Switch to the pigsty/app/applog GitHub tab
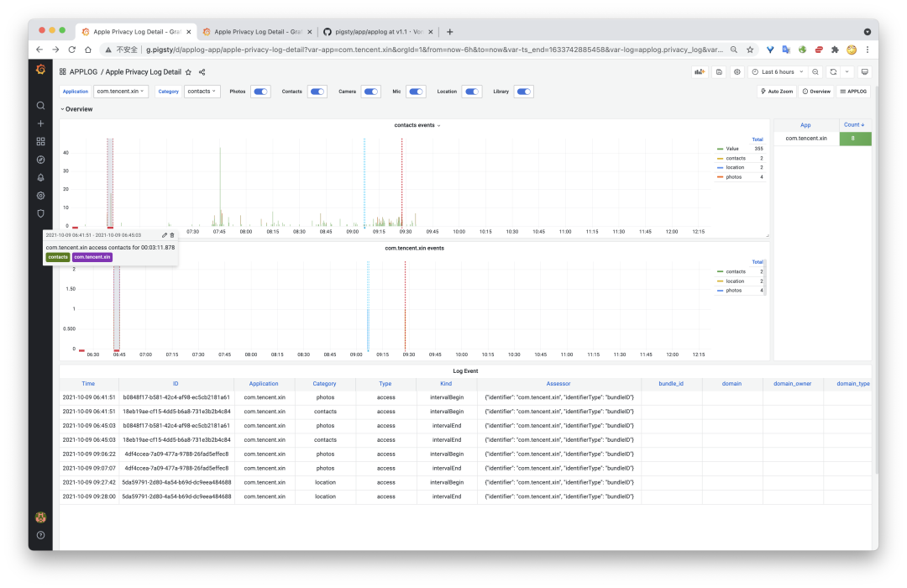907x588 pixels. (x=378, y=32)
